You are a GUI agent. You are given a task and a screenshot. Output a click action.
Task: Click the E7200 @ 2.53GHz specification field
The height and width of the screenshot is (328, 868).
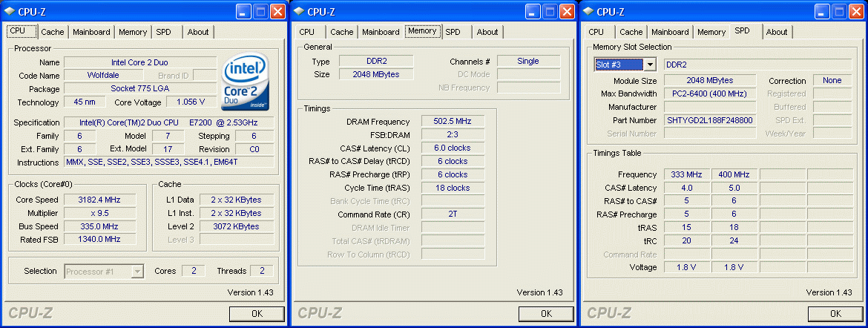click(x=169, y=122)
